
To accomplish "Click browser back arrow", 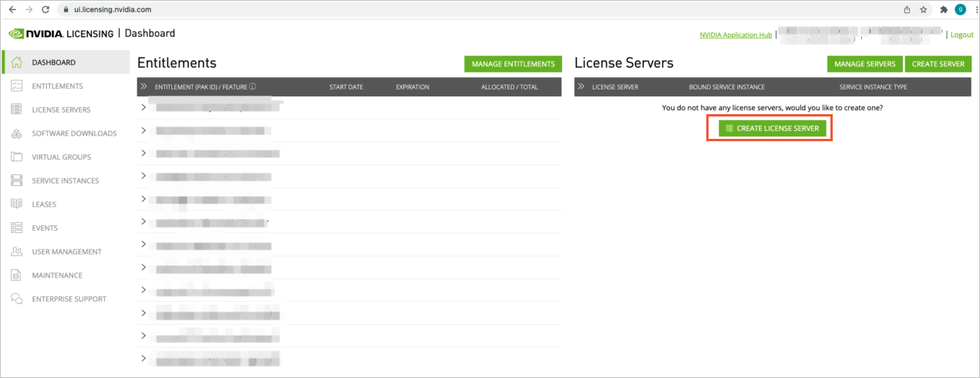I will coord(12,9).
